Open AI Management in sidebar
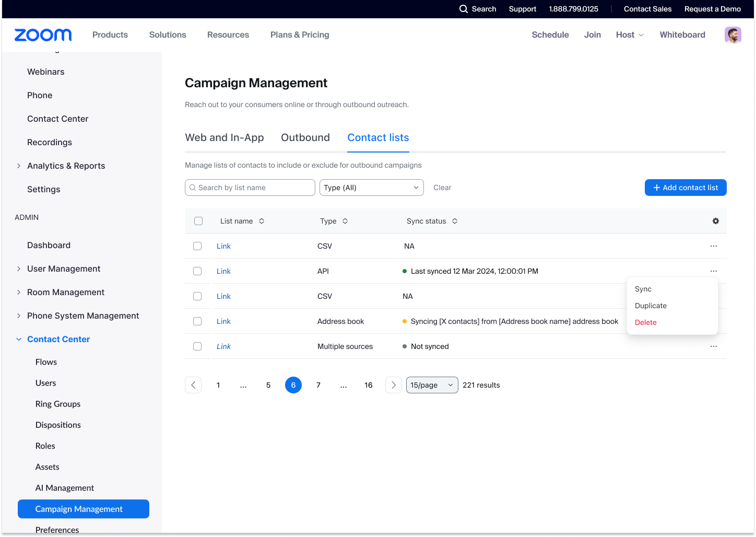 click(x=65, y=488)
